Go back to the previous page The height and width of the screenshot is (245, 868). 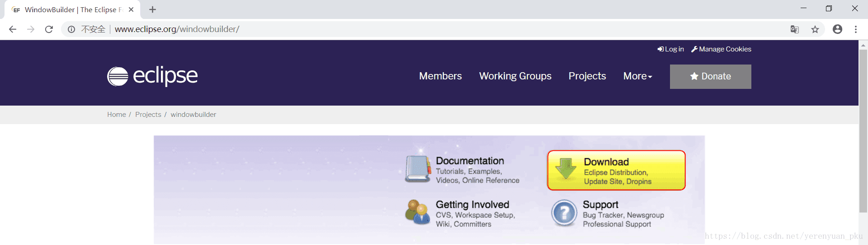click(13, 29)
